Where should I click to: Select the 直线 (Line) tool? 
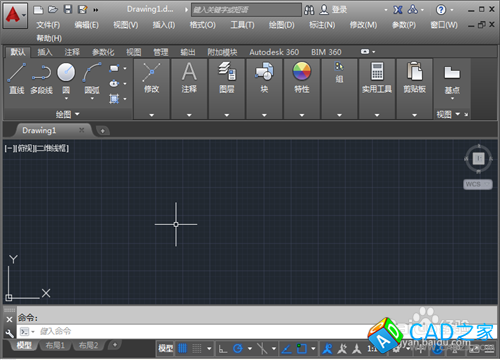point(16,78)
